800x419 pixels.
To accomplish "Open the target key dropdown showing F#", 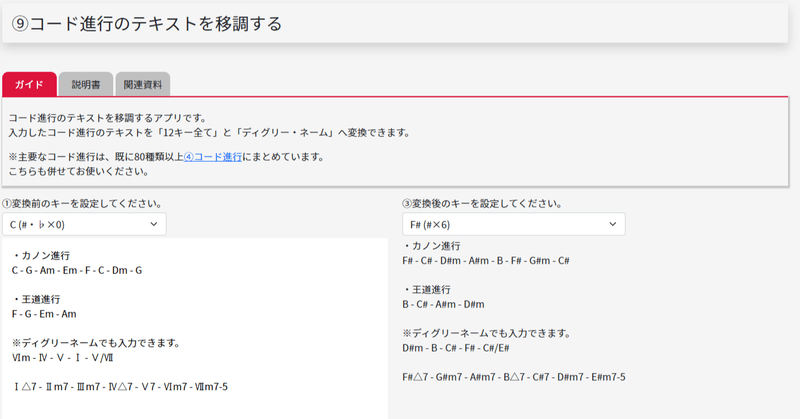I will [514, 225].
